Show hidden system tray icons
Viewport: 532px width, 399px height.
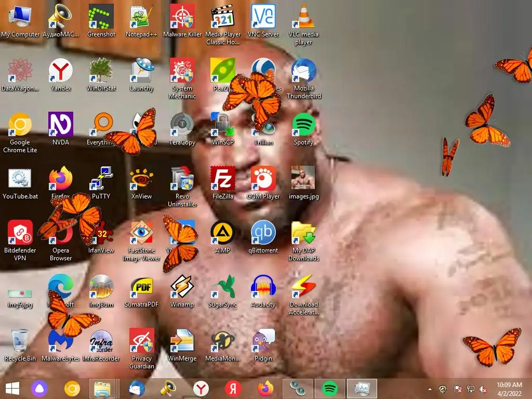click(430, 389)
